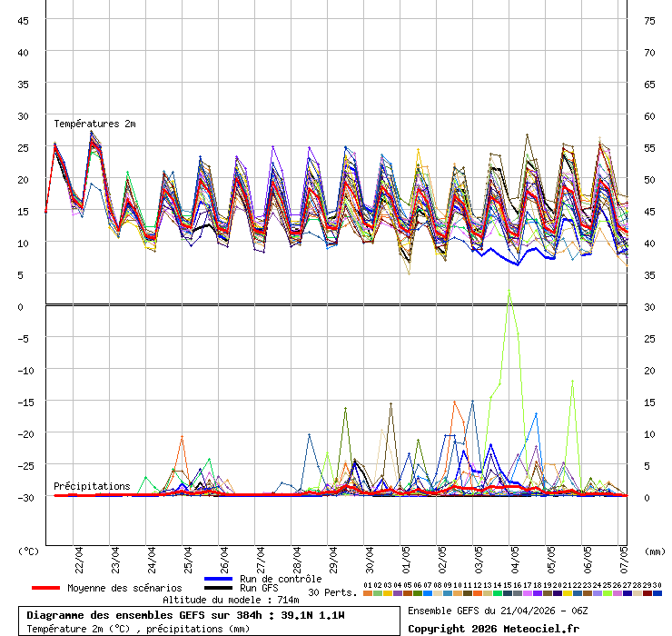Viewport: 672px width, 636px height.
Task: Click the '25/04' date label on x-axis
Action: 189,556
